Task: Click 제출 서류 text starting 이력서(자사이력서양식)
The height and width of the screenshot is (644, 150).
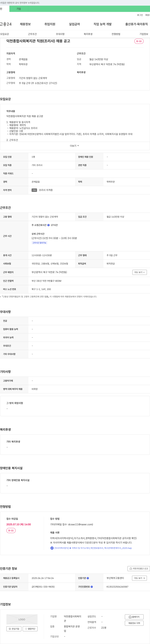Action: tap(93, 538)
